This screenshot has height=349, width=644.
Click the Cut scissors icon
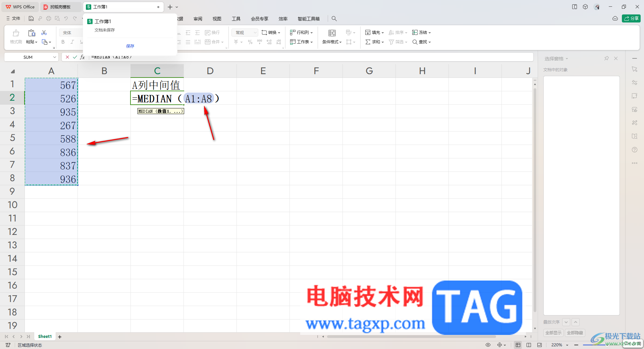[44, 33]
